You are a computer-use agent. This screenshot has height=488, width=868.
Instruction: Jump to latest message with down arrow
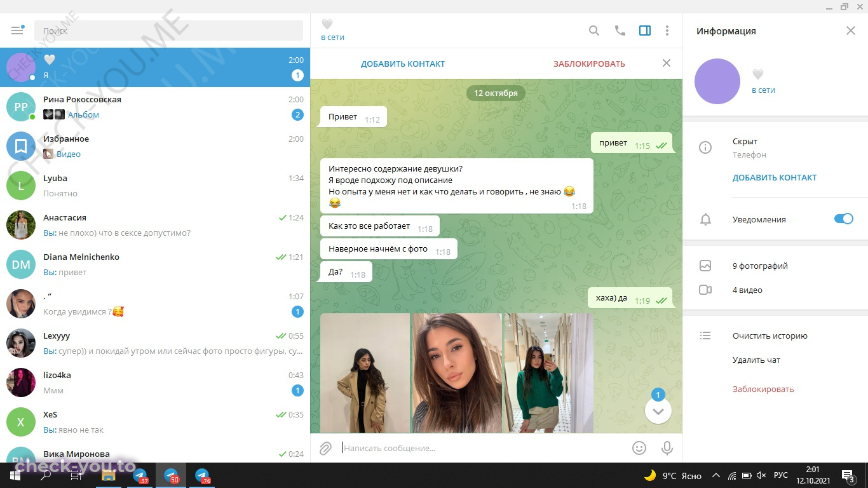point(658,411)
